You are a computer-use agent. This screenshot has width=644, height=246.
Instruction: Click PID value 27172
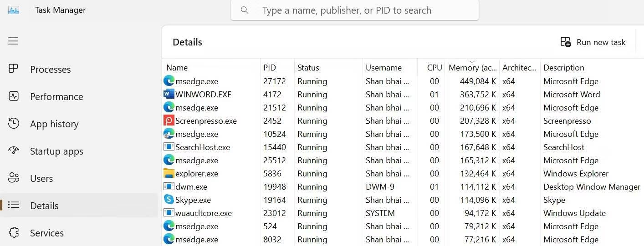275,81
